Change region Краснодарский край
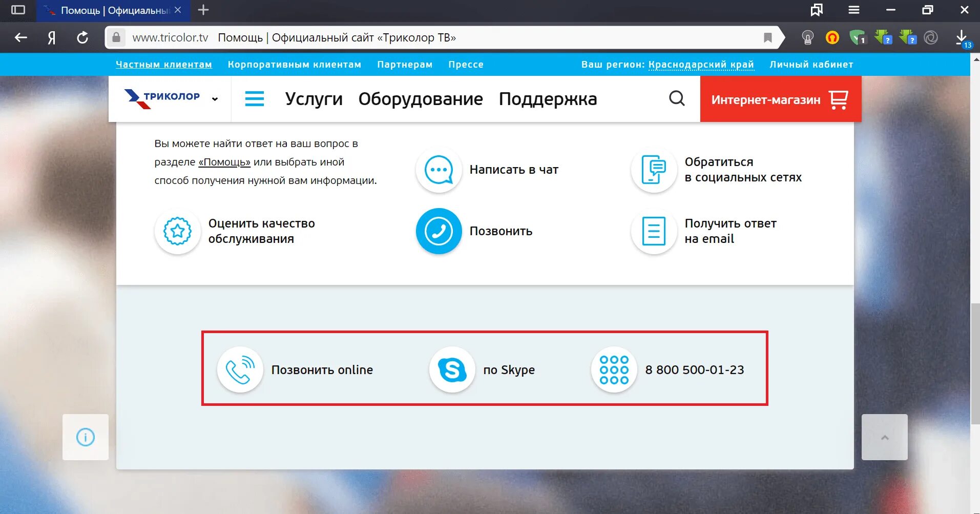 701,65
